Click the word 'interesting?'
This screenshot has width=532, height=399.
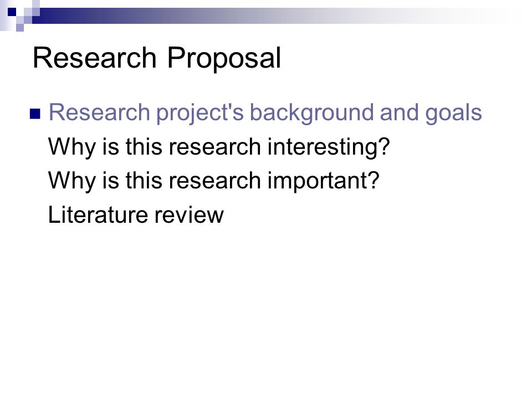click(x=329, y=147)
